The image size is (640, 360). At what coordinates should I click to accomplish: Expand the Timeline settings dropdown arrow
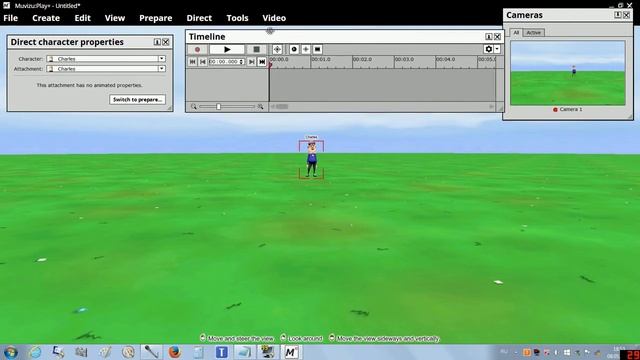[497, 49]
